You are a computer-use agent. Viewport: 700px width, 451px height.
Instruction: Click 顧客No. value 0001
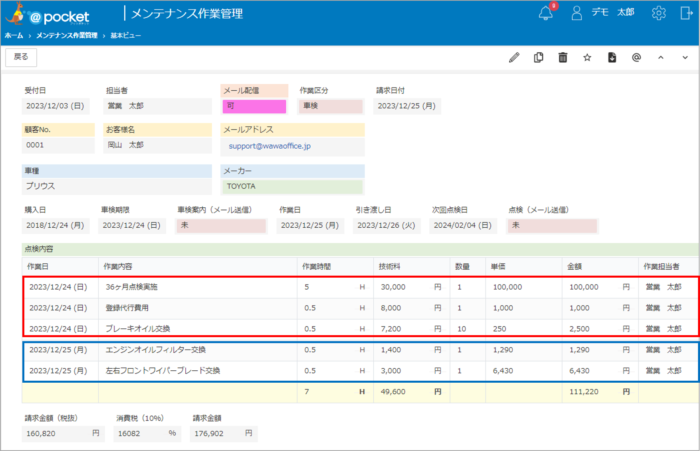[58, 145]
